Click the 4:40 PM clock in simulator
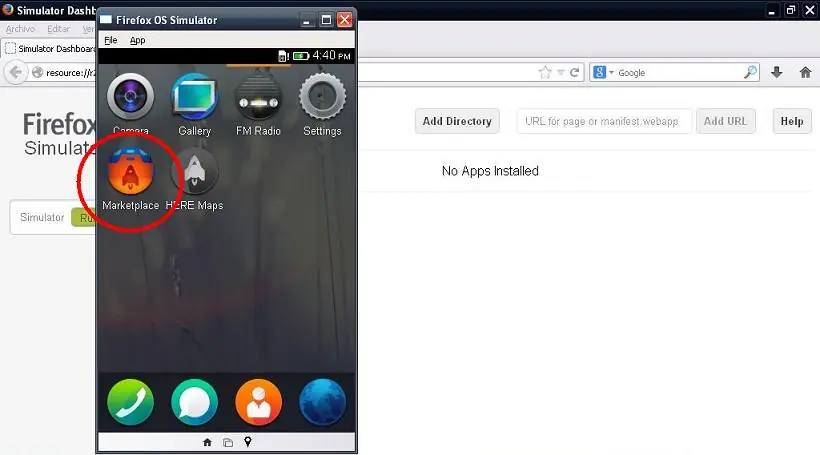Image resolution: width=820 pixels, height=455 pixels. coord(332,55)
